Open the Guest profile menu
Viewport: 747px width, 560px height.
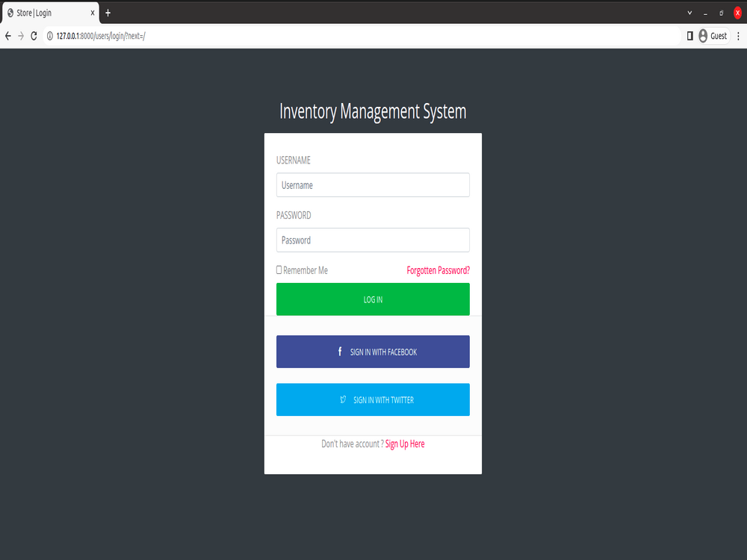click(x=713, y=36)
